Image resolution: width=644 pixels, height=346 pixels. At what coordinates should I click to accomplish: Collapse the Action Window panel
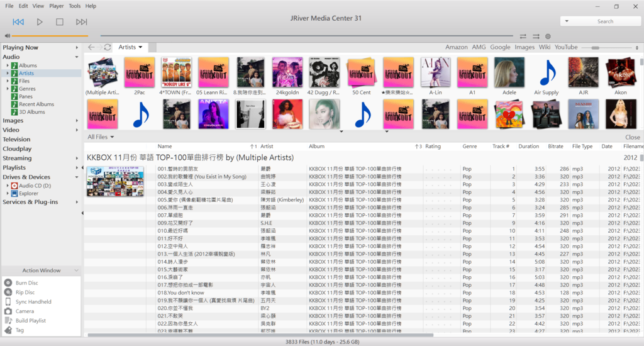[x=76, y=271]
